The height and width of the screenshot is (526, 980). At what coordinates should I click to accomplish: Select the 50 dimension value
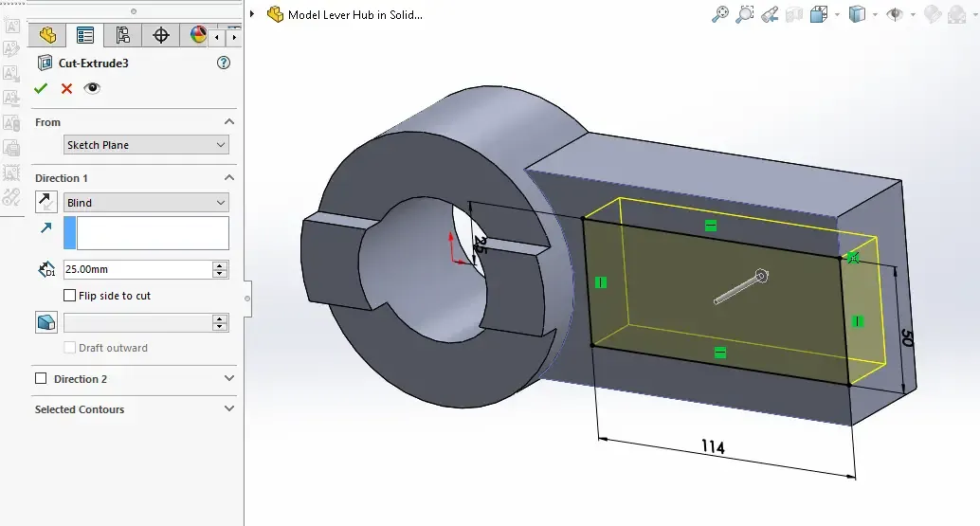908,338
